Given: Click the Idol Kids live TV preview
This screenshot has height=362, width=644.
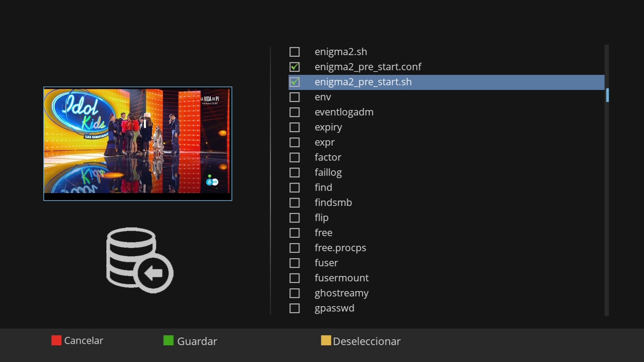Looking at the screenshot, I should (x=137, y=143).
